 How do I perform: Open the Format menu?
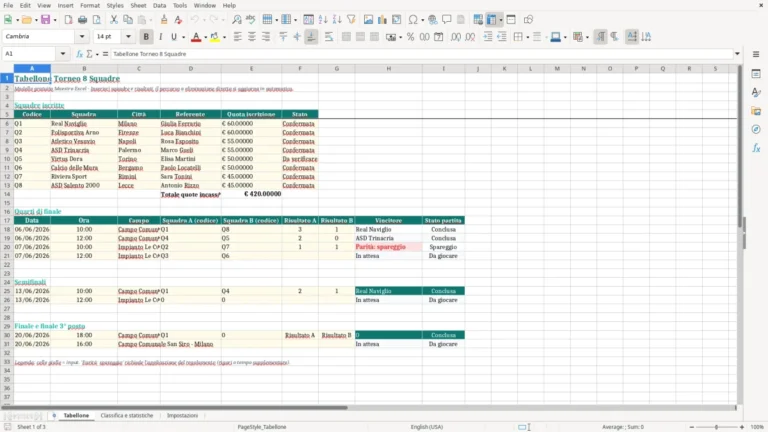coord(90,5)
